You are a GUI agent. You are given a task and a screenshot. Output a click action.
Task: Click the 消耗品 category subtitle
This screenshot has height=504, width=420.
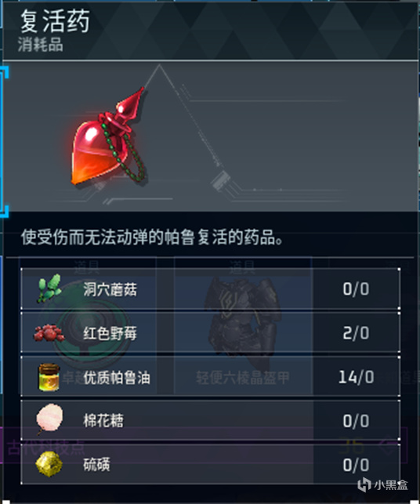coord(41,45)
